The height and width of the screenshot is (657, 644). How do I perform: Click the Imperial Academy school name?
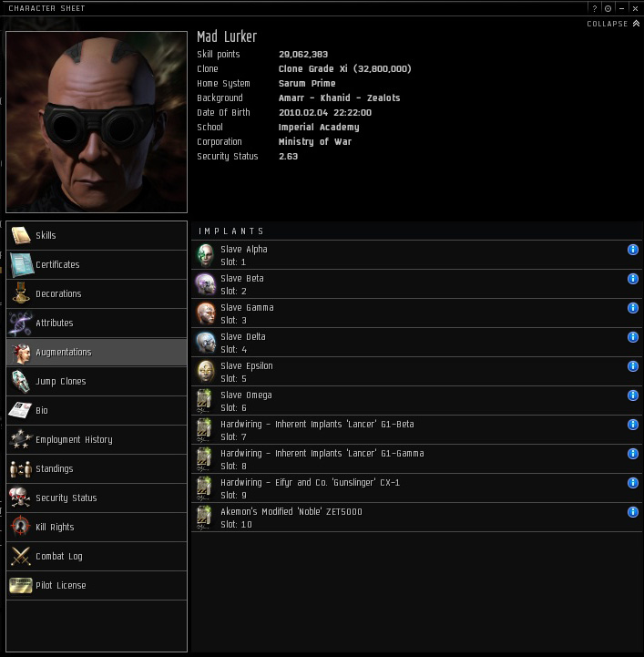pos(319,127)
